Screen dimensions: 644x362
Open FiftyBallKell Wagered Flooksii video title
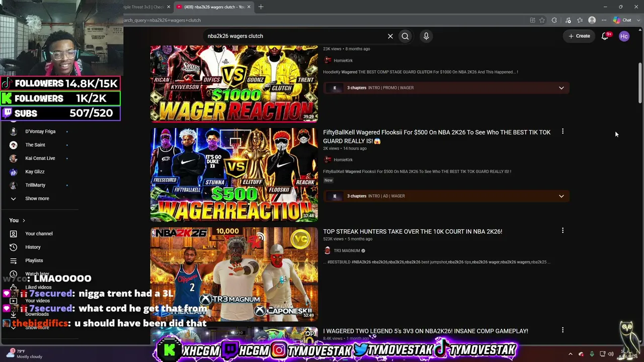(437, 137)
